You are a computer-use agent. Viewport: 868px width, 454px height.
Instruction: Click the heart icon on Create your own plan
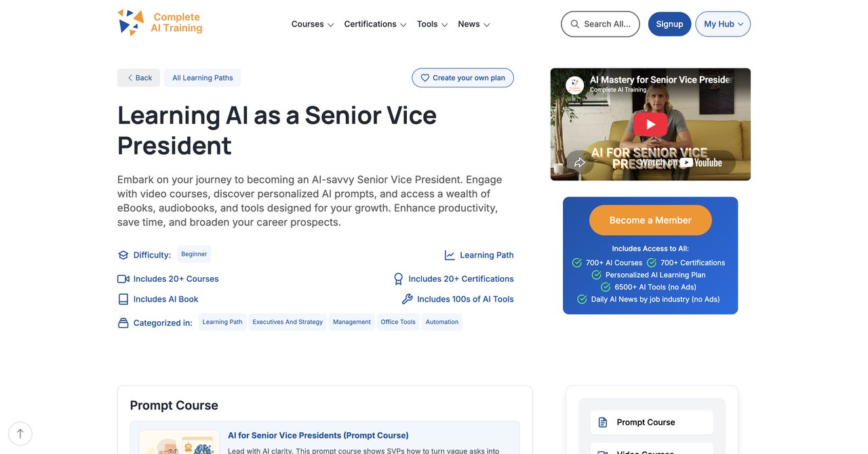coord(425,78)
